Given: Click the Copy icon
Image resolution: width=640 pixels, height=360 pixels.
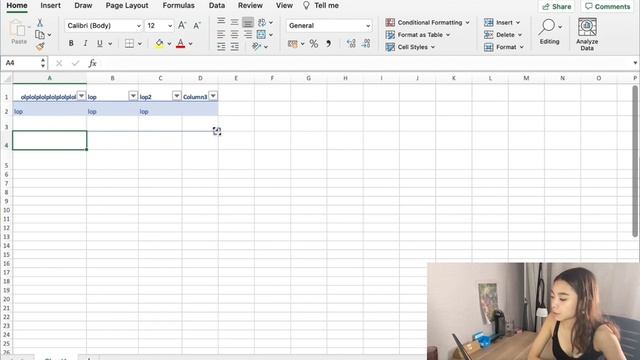Looking at the screenshot, I should [x=40, y=35].
